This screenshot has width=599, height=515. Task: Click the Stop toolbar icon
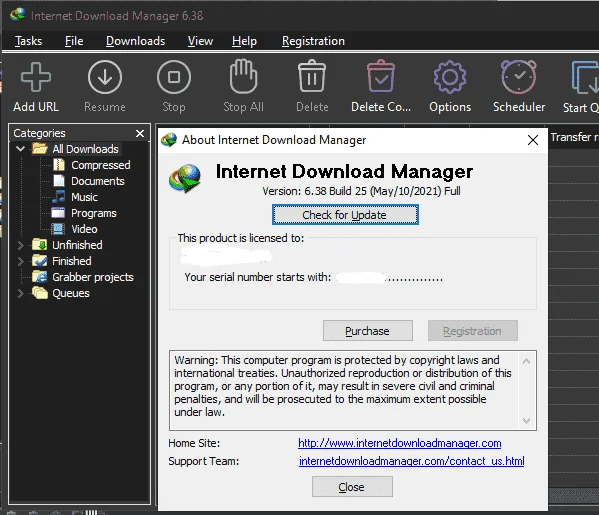tap(174, 77)
